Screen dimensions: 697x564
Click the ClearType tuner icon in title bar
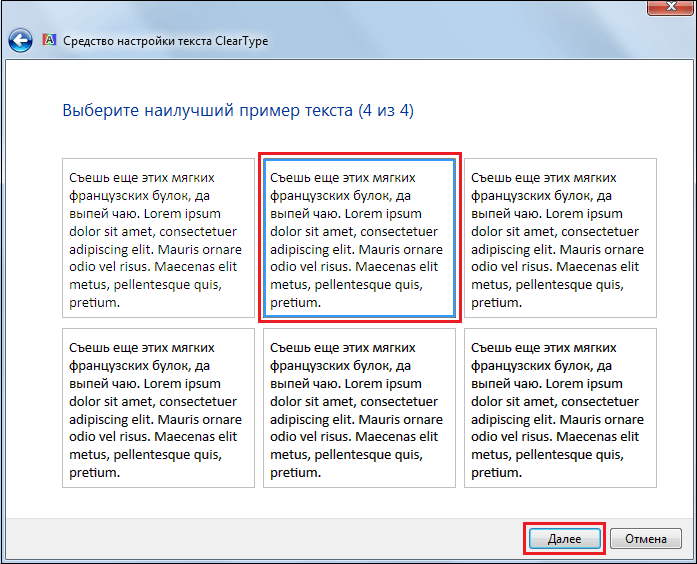pos(48,41)
